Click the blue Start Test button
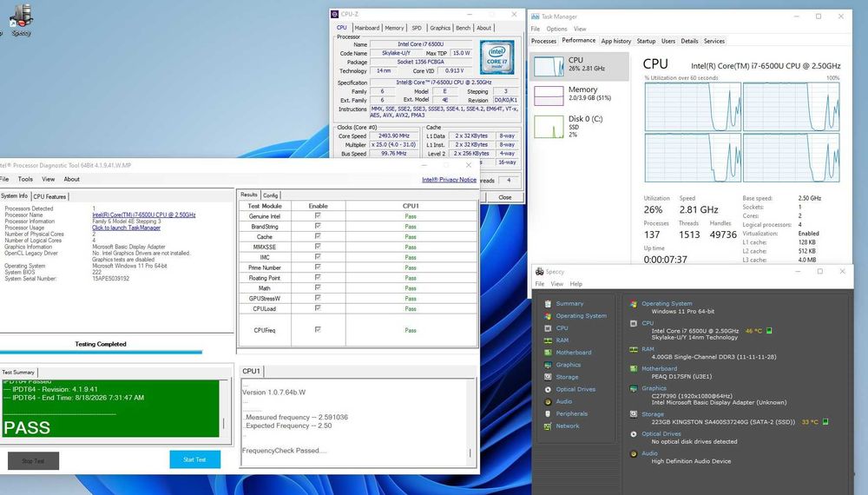Image resolution: width=868 pixels, height=495 pixels. [194, 459]
